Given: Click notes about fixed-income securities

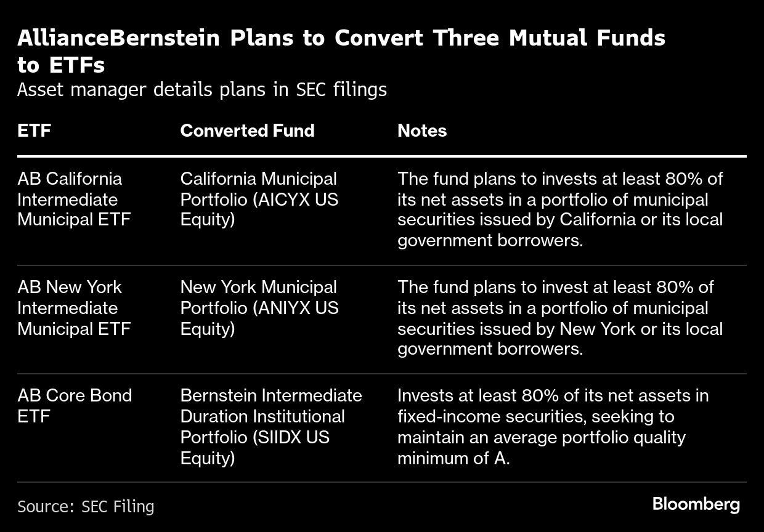Looking at the screenshot, I should coord(553,427).
